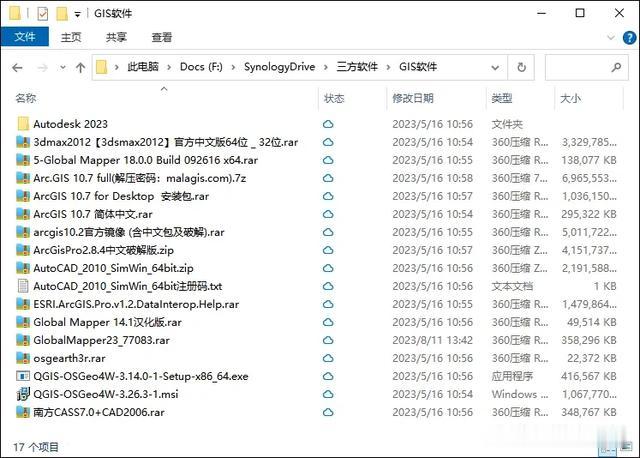The height and width of the screenshot is (458, 640).
Task: Click size 416,567 KB cell
Action: (589, 376)
